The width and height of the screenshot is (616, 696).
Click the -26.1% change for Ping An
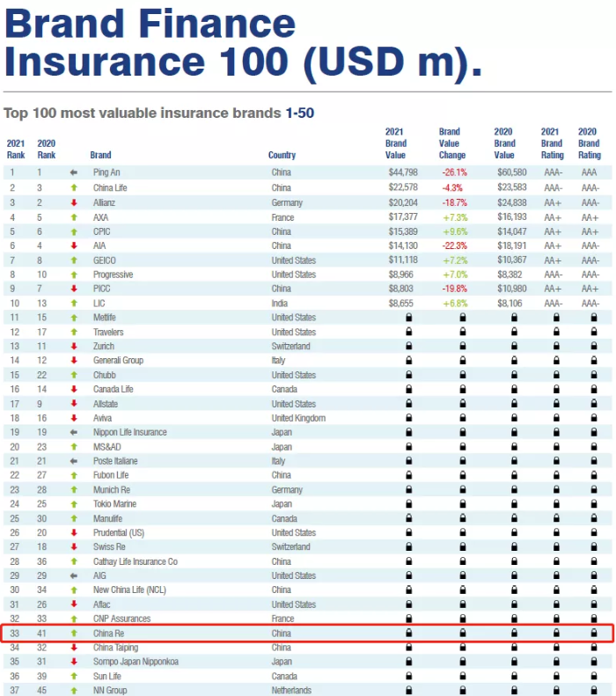(x=454, y=172)
